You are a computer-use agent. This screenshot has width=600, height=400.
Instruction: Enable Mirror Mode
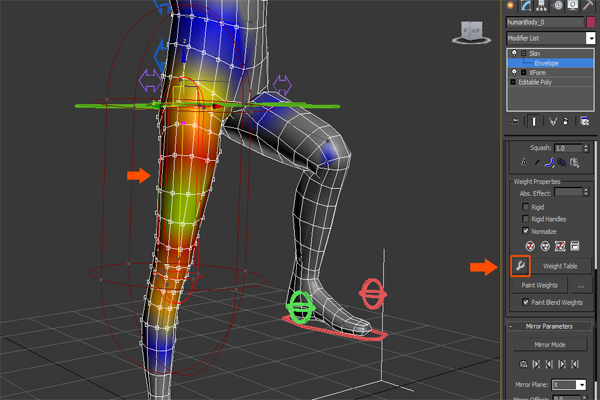(x=550, y=344)
